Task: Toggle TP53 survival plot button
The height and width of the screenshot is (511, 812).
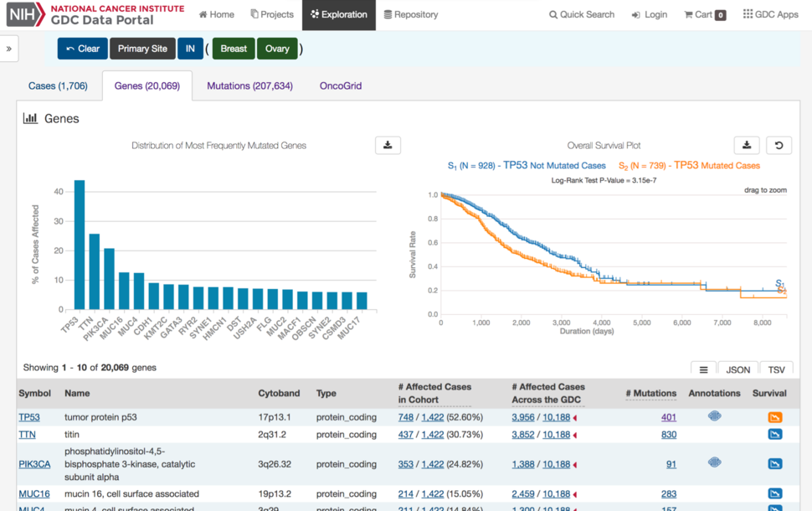Action: point(775,417)
